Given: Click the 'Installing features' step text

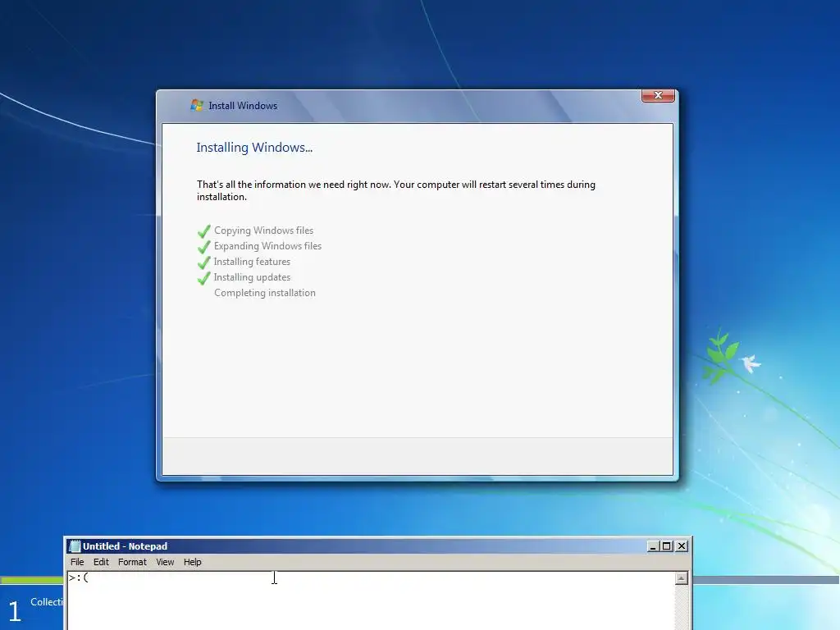Looking at the screenshot, I should pyautogui.click(x=252, y=262).
